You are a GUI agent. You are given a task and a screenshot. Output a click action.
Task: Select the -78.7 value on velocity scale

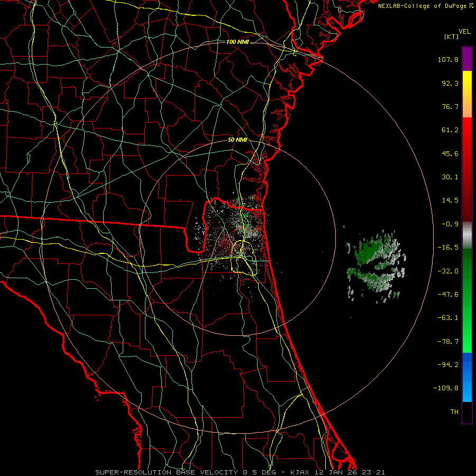pos(448,342)
